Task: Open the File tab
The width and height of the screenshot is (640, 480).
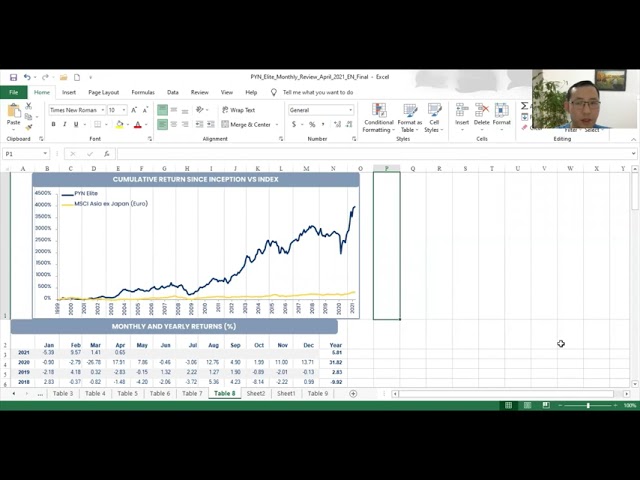Action: pyautogui.click(x=14, y=92)
